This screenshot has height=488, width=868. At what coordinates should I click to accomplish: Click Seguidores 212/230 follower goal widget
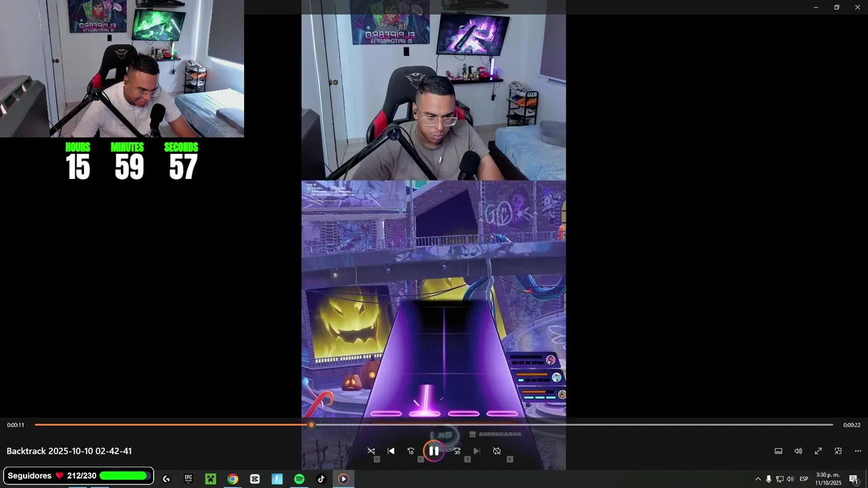tap(79, 476)
